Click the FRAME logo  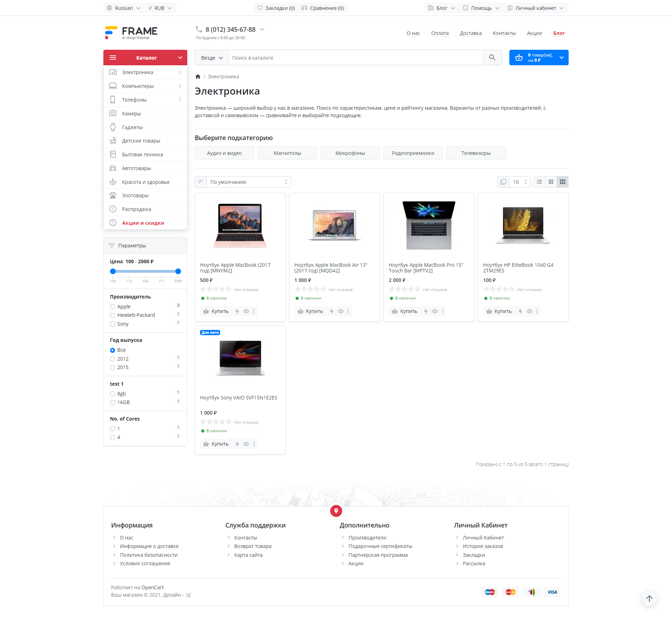131,32
